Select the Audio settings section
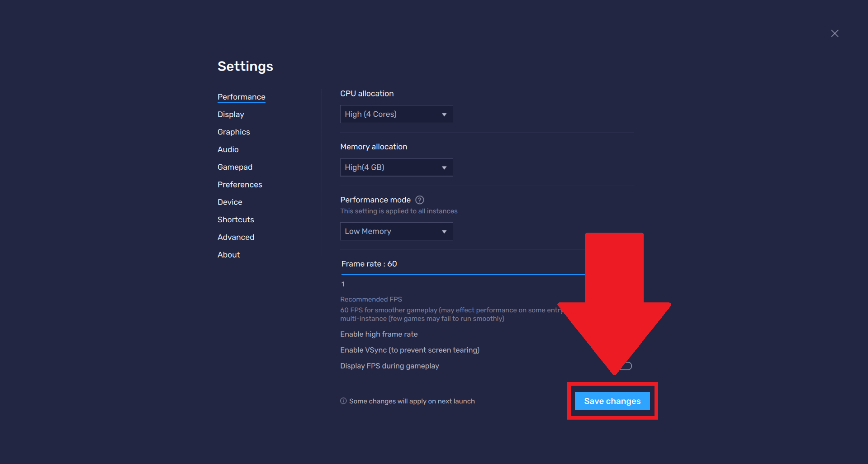The height and width of the screenshot is (464, 868). point(228,149)
